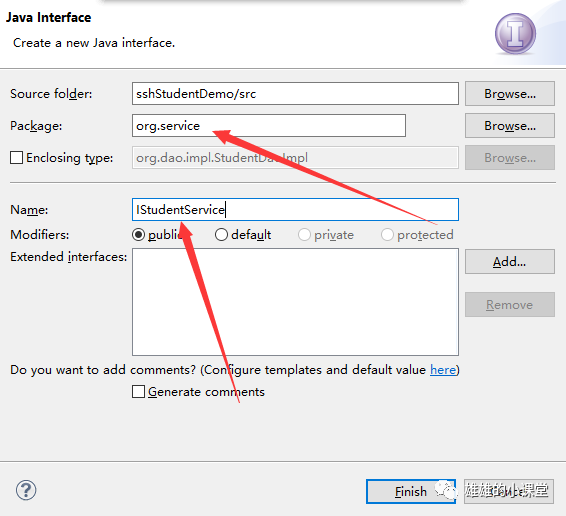The width and height of the screenshot is (566, 516).
Task: Browse for the Package
Action: click(510, 126)
